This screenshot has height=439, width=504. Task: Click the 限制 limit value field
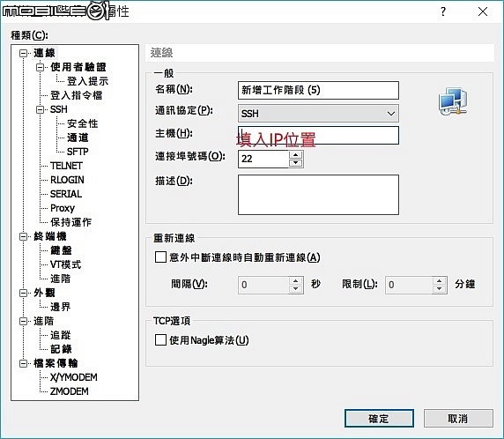409,285
